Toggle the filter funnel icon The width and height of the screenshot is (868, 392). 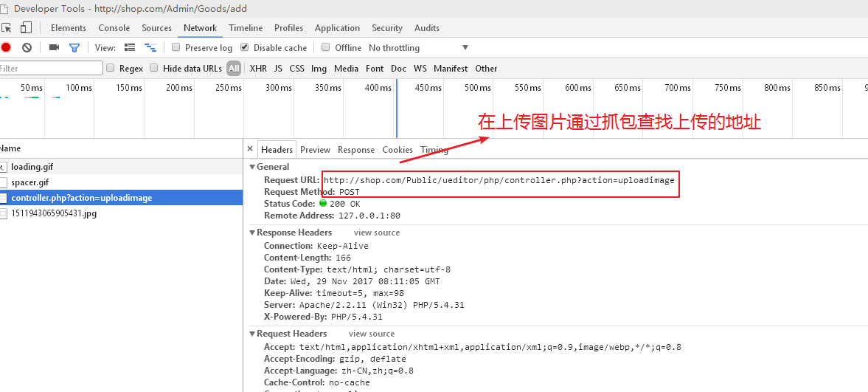tap(74, 48)
